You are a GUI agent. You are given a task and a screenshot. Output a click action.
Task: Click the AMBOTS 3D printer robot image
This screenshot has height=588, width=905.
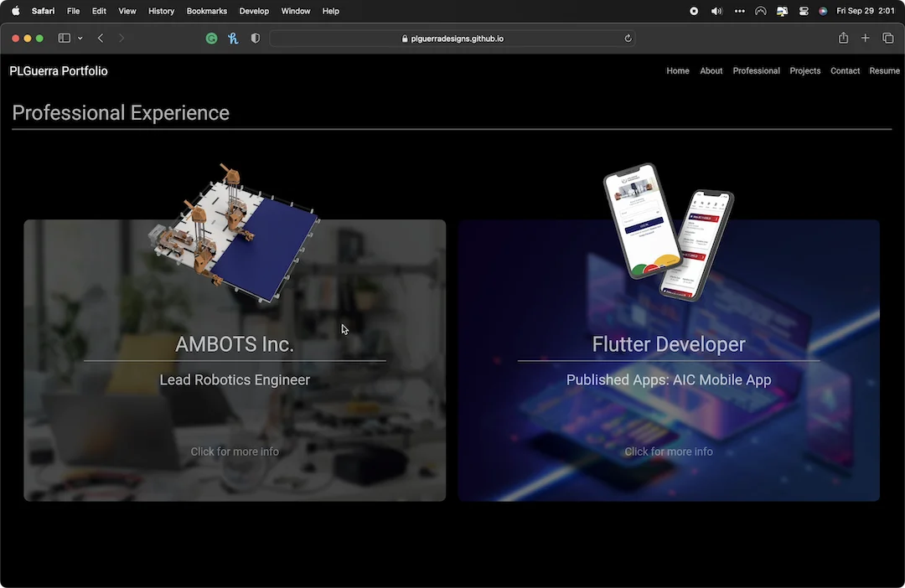click(234, 233)
